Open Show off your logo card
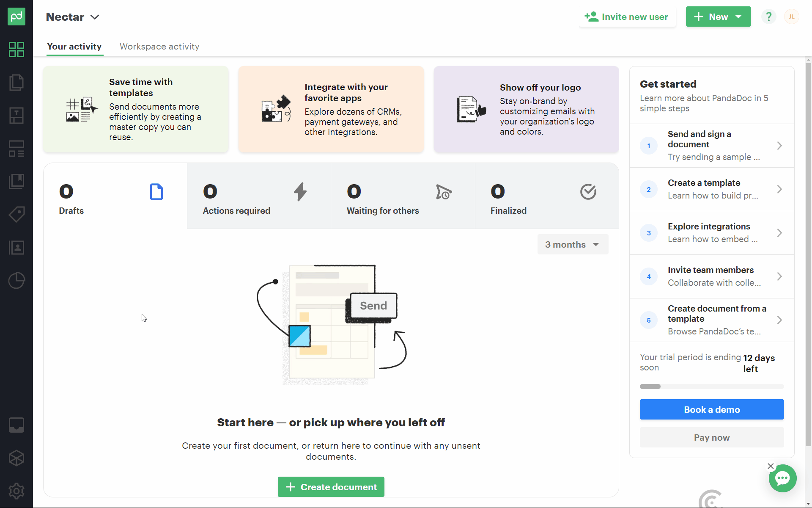The image size is (812, 508). coord(526,109)
